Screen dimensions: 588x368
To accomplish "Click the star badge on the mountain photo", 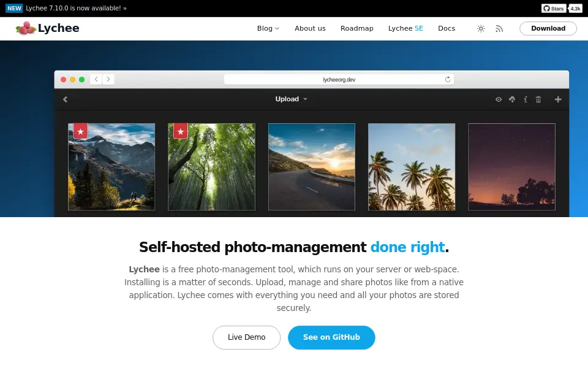I will pos(81,131).
